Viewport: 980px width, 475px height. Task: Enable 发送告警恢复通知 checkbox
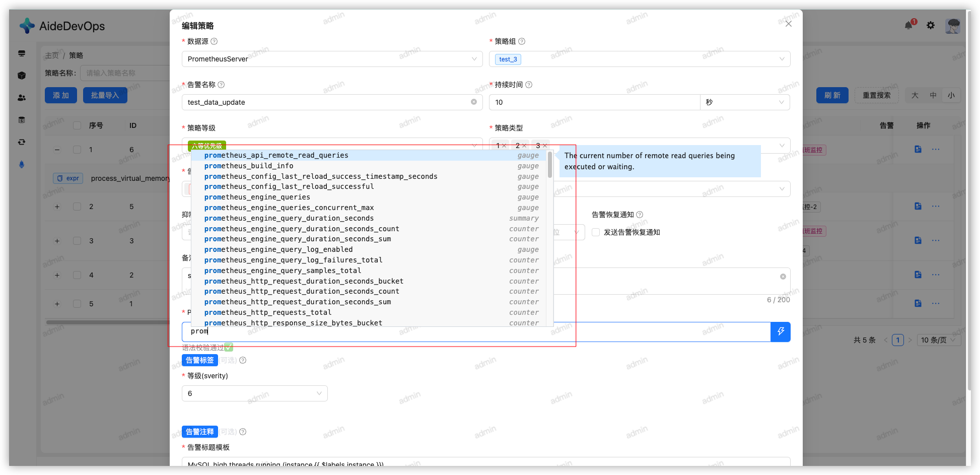(596, 232)
